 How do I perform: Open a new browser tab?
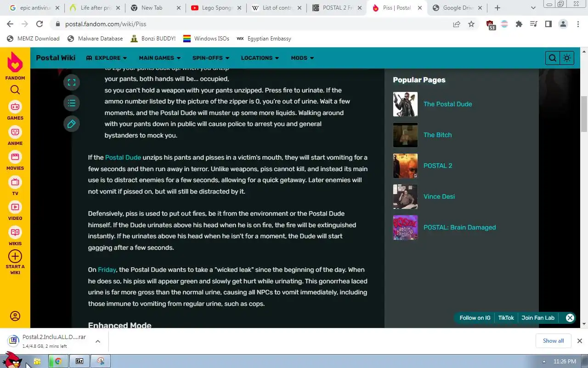pyautogui.click(x=498, y=8)
